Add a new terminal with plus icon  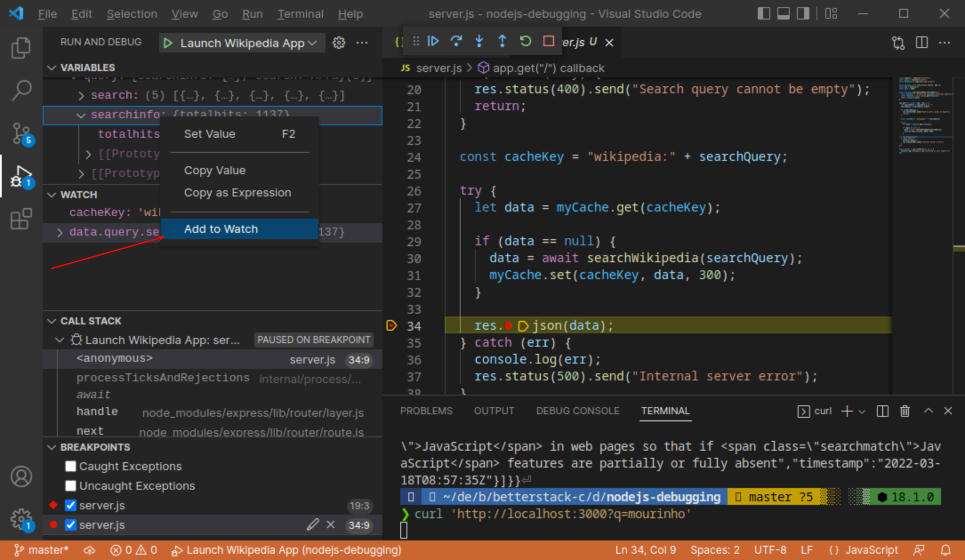(x=847, y=411)
